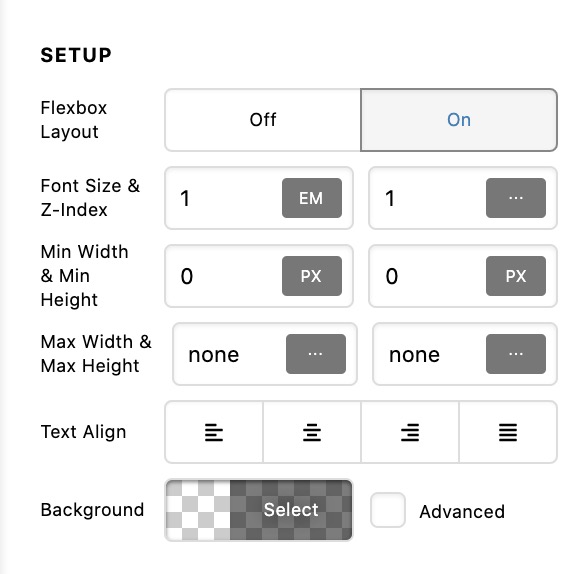Open the Z-Index unit options button
The image size is (580, 574).
point(516,198)
